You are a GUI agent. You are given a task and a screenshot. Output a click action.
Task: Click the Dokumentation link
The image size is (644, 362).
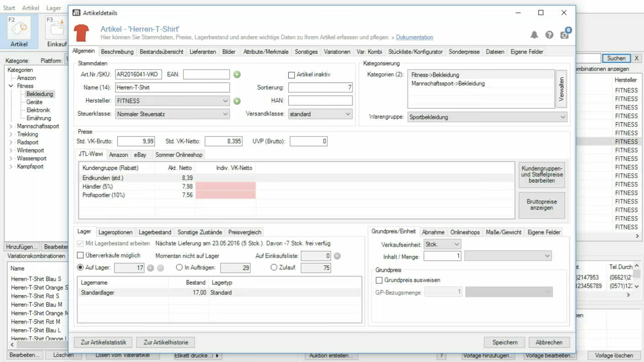[414, 37]
